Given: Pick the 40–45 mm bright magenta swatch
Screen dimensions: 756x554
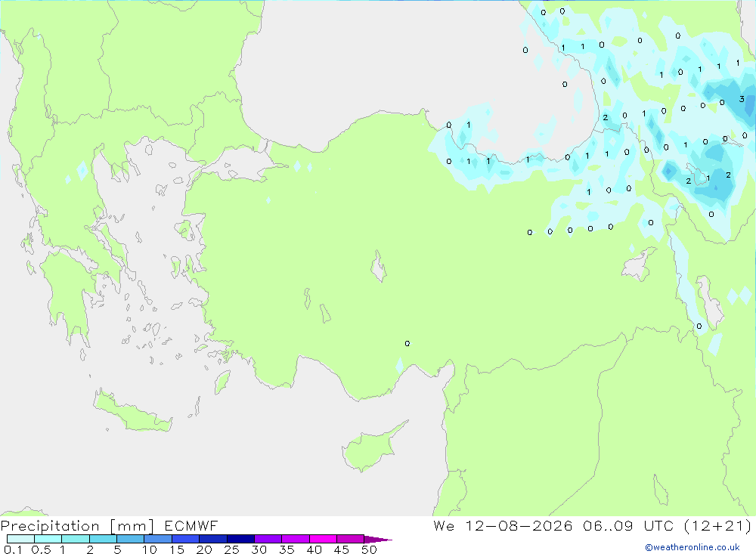Looking at the screenshot, I should click(323, 539).
